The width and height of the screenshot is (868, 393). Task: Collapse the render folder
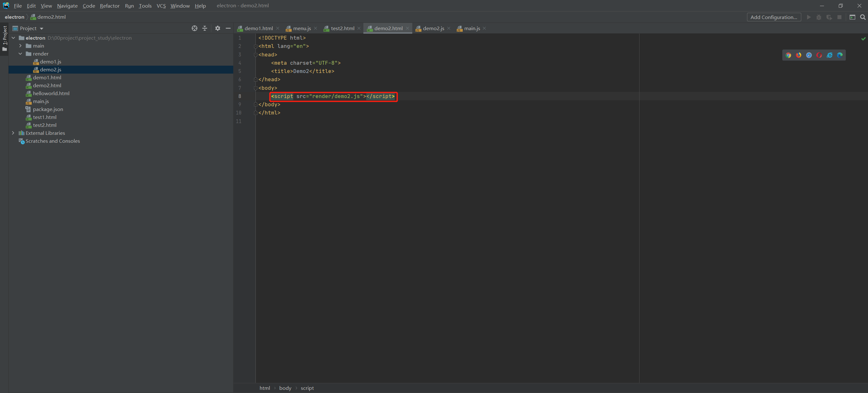pos(21,54)
